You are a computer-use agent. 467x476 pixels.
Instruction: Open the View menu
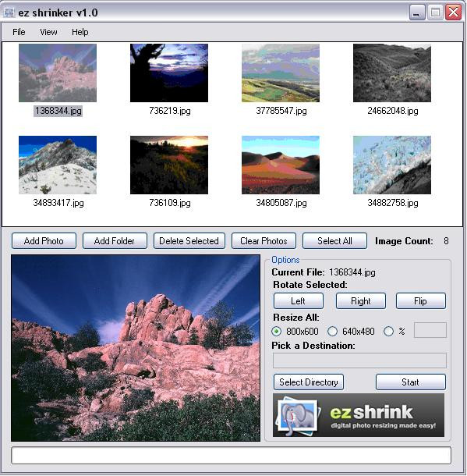(48, 32)
